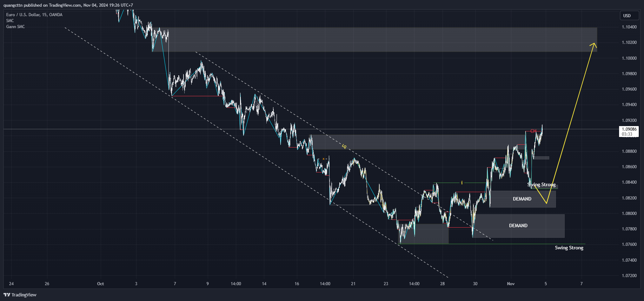Screen dimensions: 644x301
Task: Click the 23 date on time axis
Action: [386, 284]
